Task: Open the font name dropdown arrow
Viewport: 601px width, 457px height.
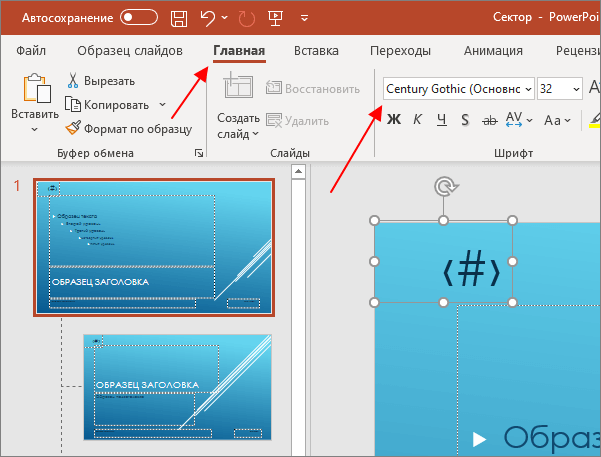Action: [x=528, y=89]
